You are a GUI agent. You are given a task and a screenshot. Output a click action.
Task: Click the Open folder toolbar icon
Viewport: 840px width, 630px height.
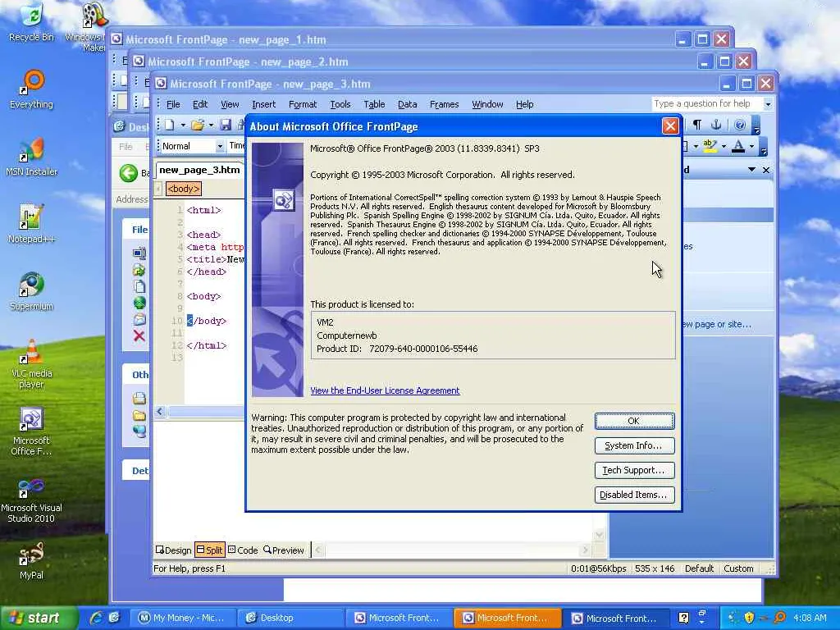(197, 125)
